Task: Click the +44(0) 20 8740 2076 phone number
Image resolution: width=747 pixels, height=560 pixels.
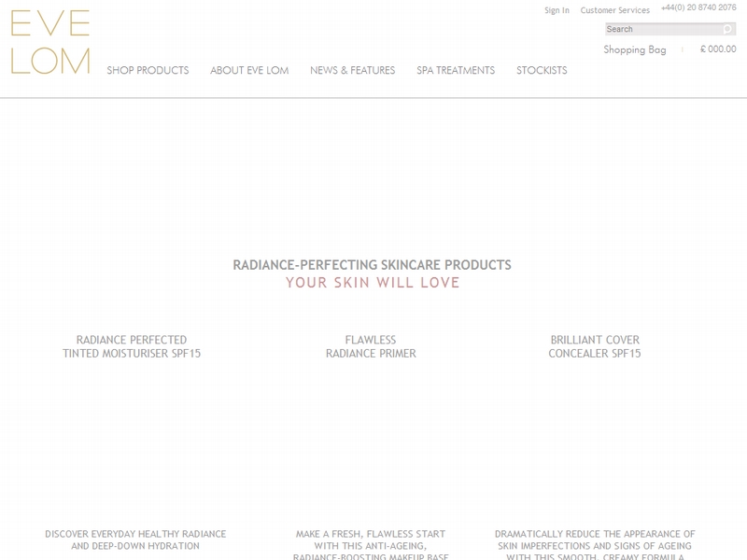Action: coord(698,7)
